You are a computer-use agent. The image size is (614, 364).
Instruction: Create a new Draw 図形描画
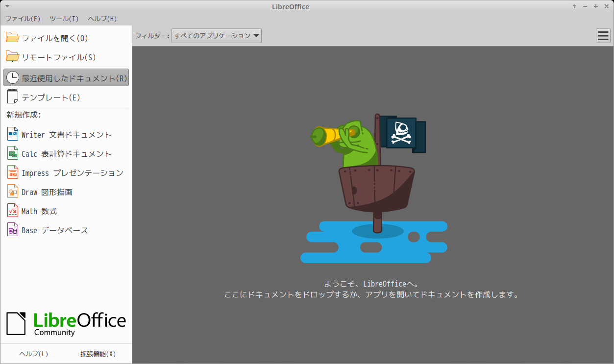[66, 192]
